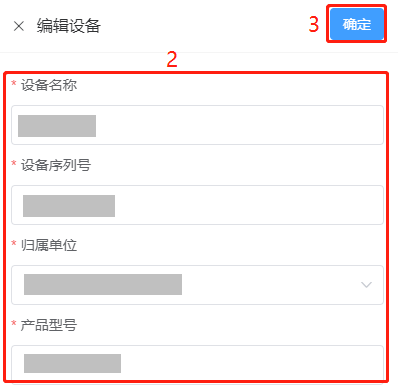Confirm edits with the 确定 button
Image resolution: width=398 pixels, height=389 pixels.
pyautogui.click(x=357, y=24)
